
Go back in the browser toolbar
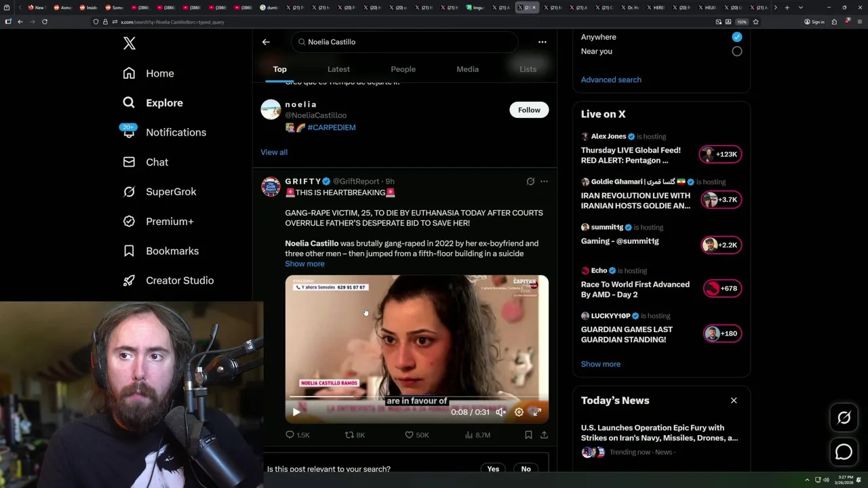[x=20, y=22]
